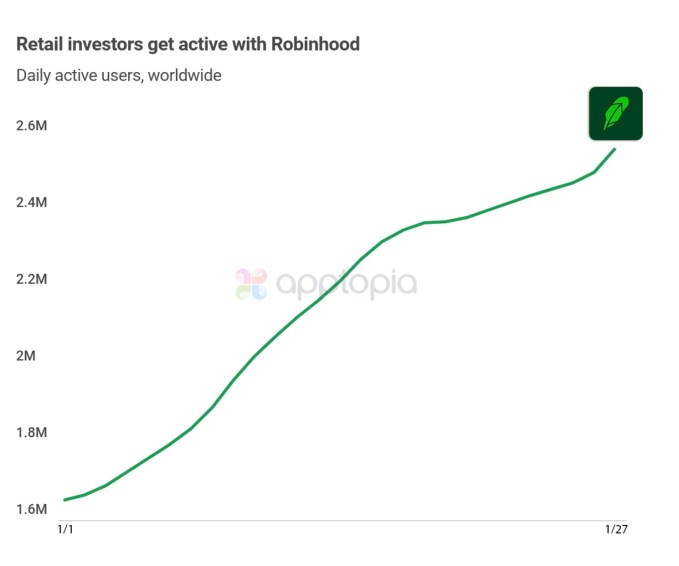The width and height of the screenshot is (679, 566).
Task: Click the Apptopia pinwheel logo
Action: coord(251,284)
